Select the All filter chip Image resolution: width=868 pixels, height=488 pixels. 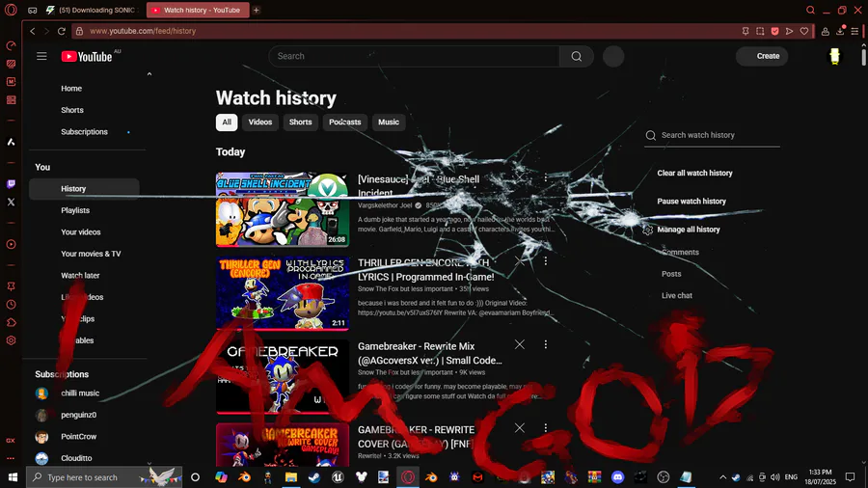pyautogui.click(x=227, y=122)
